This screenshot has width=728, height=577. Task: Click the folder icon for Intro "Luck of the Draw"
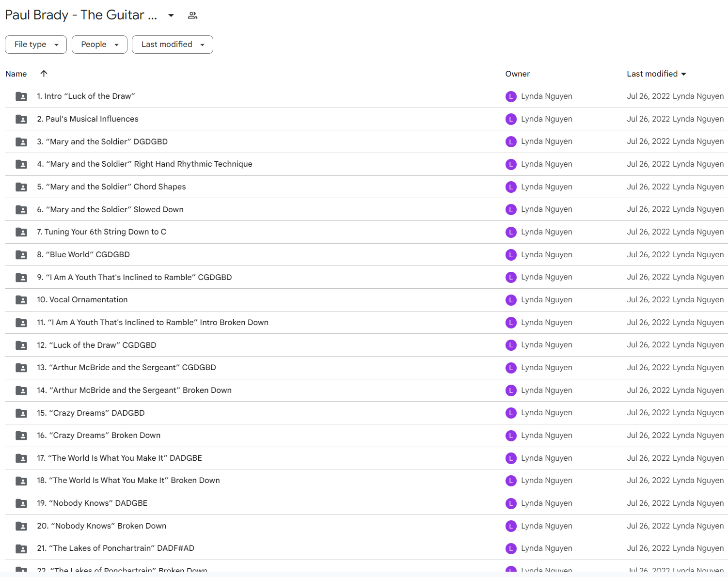click(x=21, y=96)
